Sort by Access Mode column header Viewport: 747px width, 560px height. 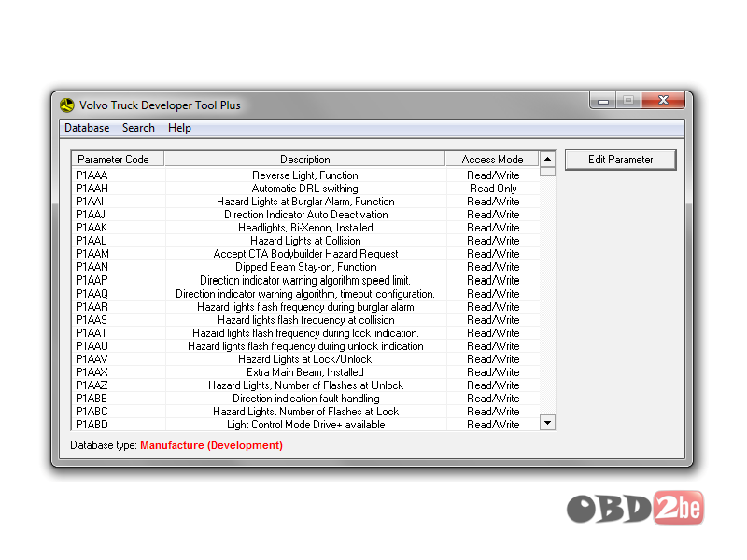492,160
